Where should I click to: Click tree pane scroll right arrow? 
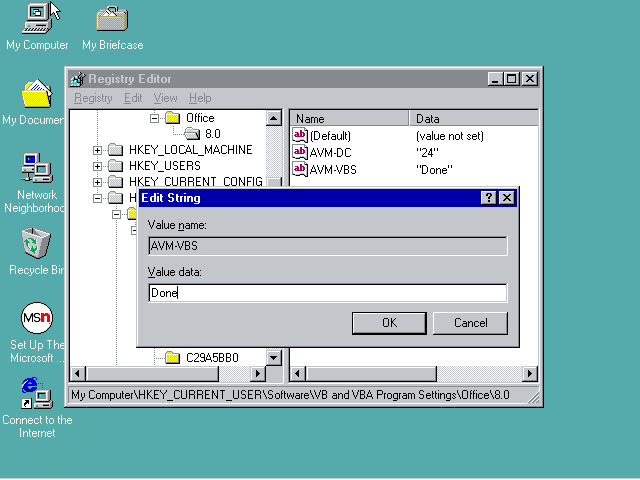click(258, 373)
